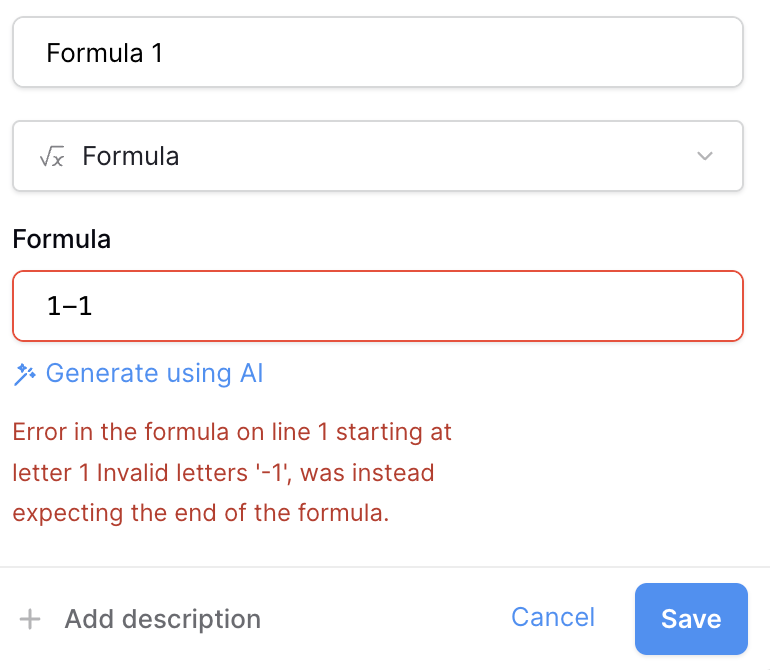
Task: Click into the red-bordered formula expression box
Action: coord(378,306)
